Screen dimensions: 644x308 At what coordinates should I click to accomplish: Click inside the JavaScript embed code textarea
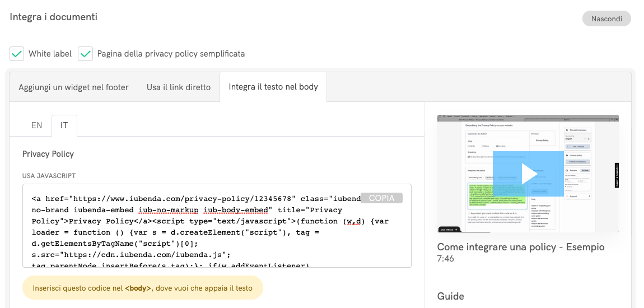coord(213,235)
